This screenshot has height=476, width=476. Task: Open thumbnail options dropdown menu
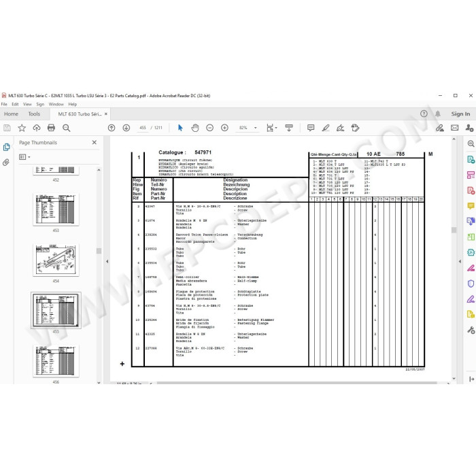[x=24, y=157]
